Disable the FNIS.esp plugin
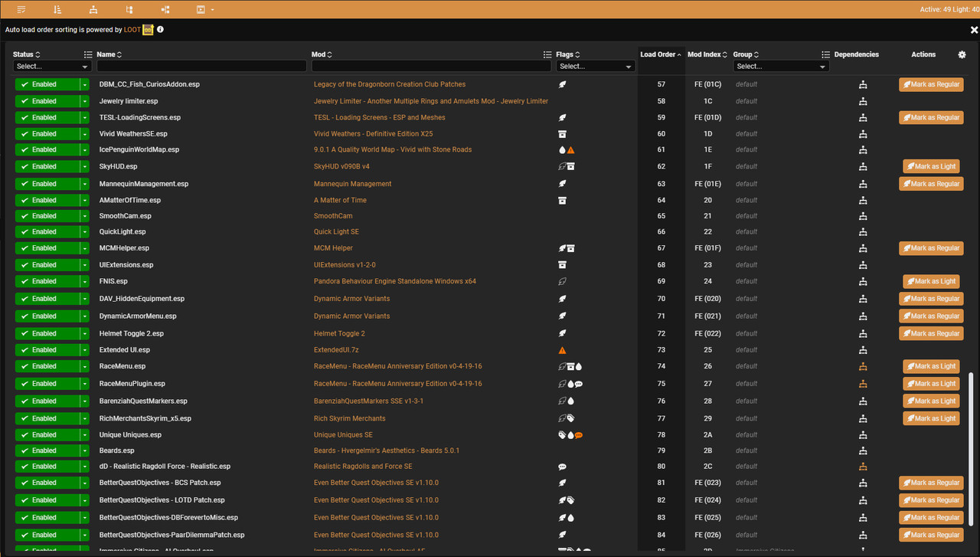 (x=47, y=281)
